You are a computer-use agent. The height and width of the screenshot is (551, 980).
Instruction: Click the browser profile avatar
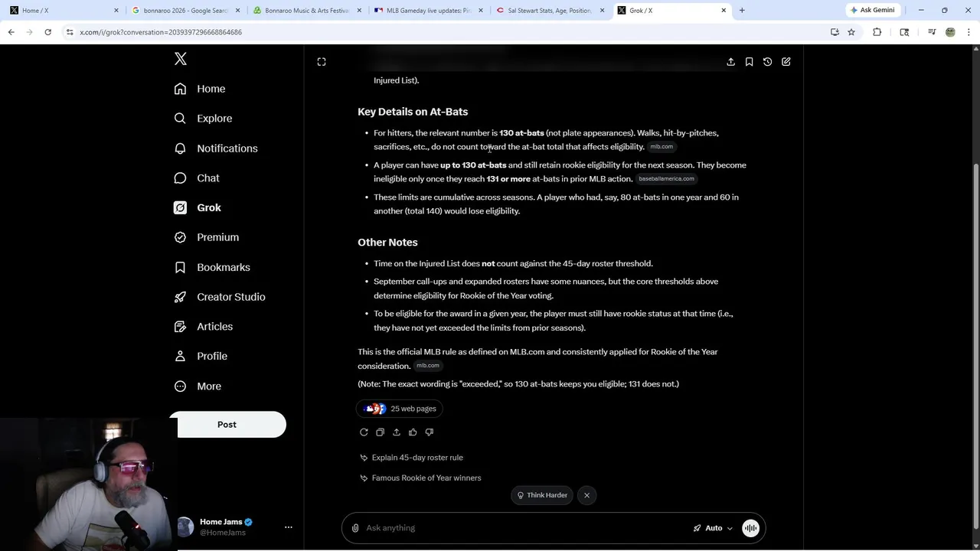pos(950,32)
